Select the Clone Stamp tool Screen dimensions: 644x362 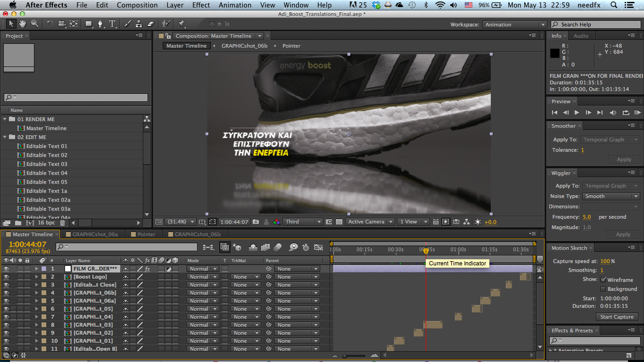[x=139, y=24]
